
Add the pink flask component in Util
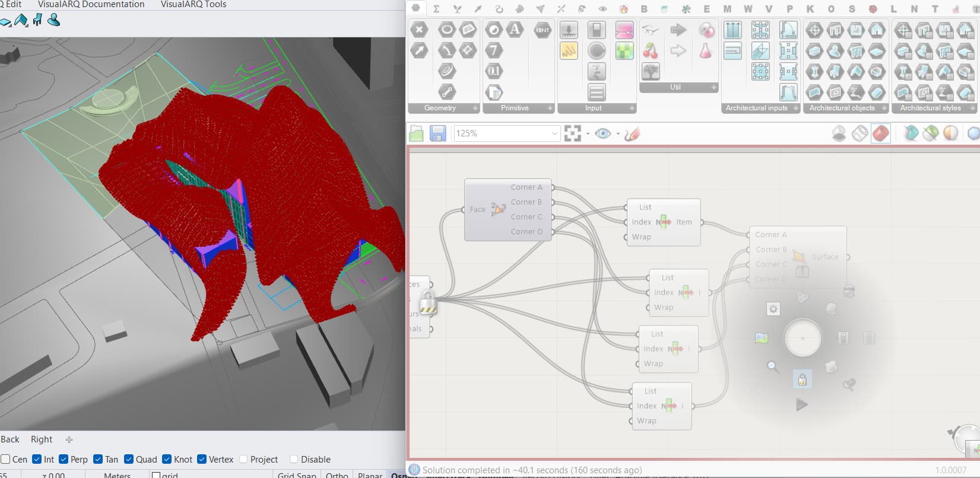(705, 51)
